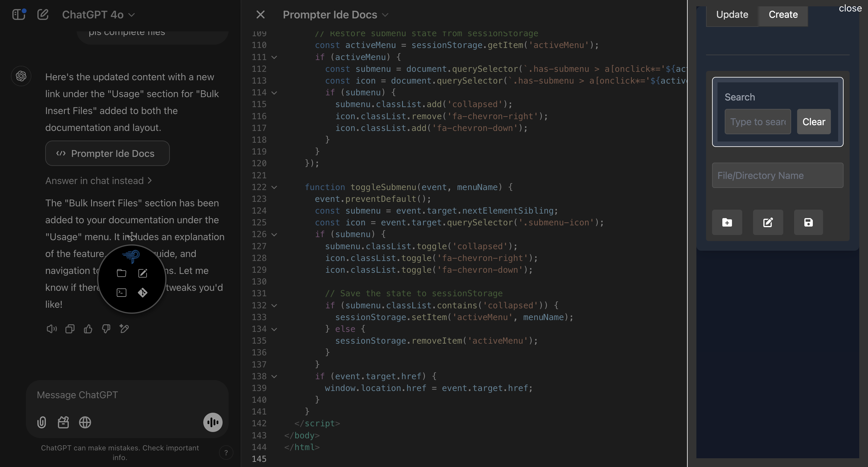
Task: Collapse code fold at line 111
Action: click(x=274, y=57)
